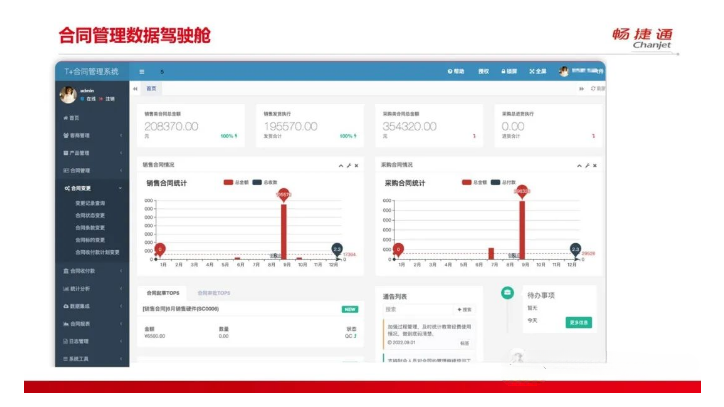Collapse the 销售合同情况 panel chevron
Screen dimensions: 724x407
point(341,165)
